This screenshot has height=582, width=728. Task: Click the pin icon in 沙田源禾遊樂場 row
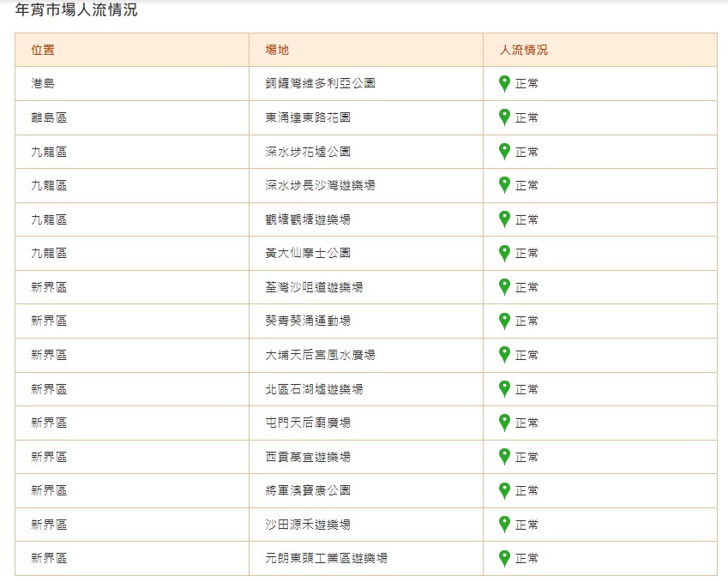pyautogui.click(x=505, y=524)
